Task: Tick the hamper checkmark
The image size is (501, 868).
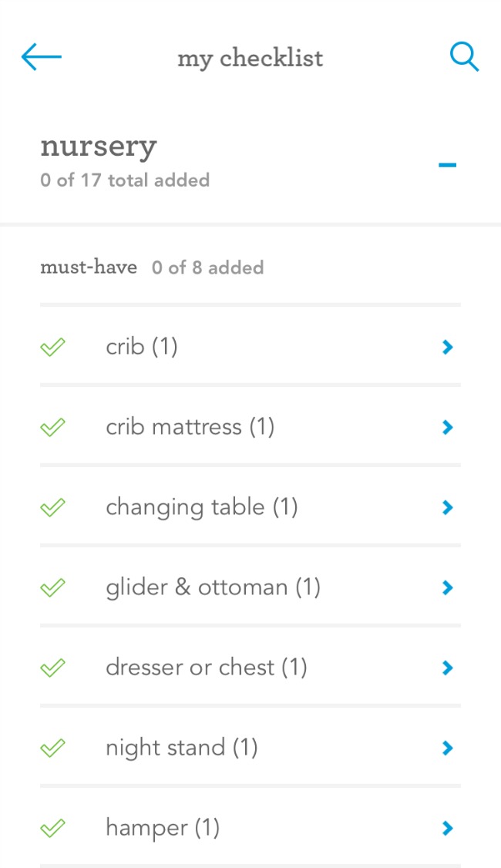Action: point(52,828)
